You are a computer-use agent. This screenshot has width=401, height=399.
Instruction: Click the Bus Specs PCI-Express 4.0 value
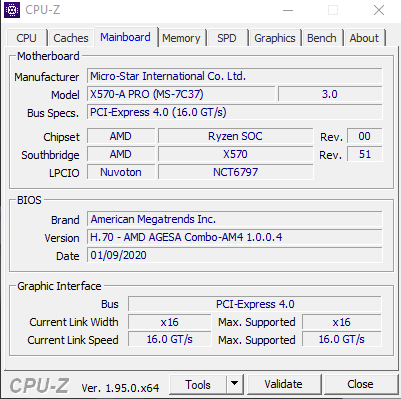coord(235,112)
